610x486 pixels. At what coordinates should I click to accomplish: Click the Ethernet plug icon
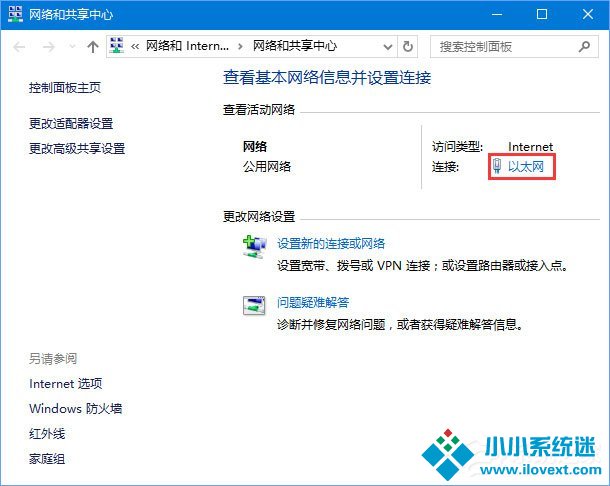click(x=497, y=166)
